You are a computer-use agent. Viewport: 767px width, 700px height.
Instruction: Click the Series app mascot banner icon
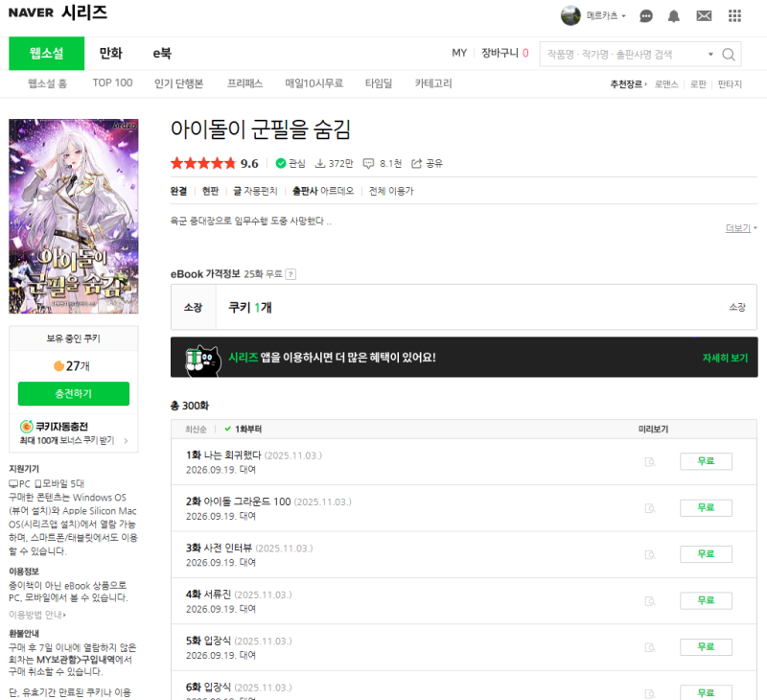[x=202, y=361]
